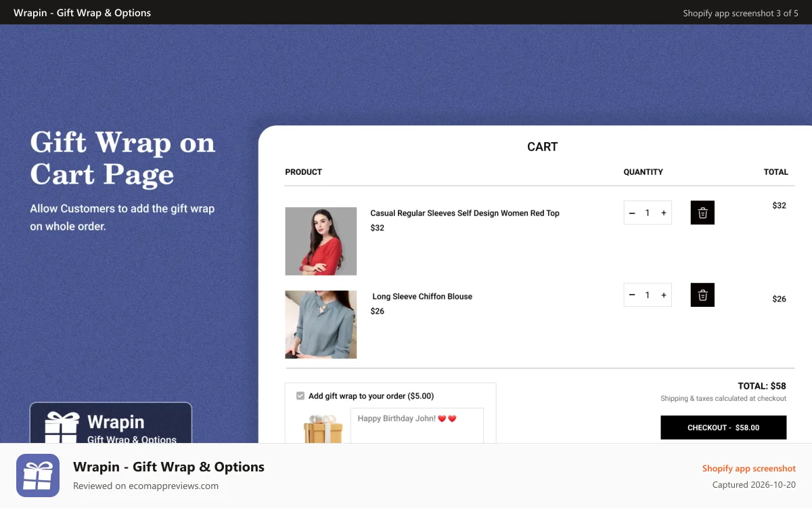Increase quantity of Women Red Top
812x508 pixels.
click(663, 213)
